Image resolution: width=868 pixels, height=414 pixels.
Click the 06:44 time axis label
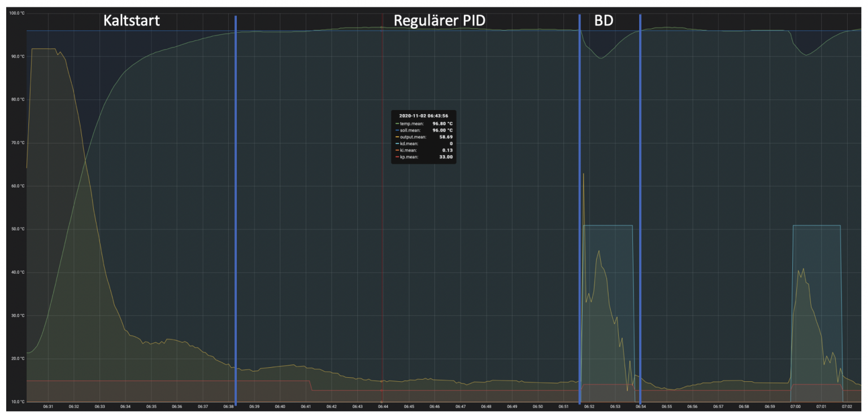383,407
